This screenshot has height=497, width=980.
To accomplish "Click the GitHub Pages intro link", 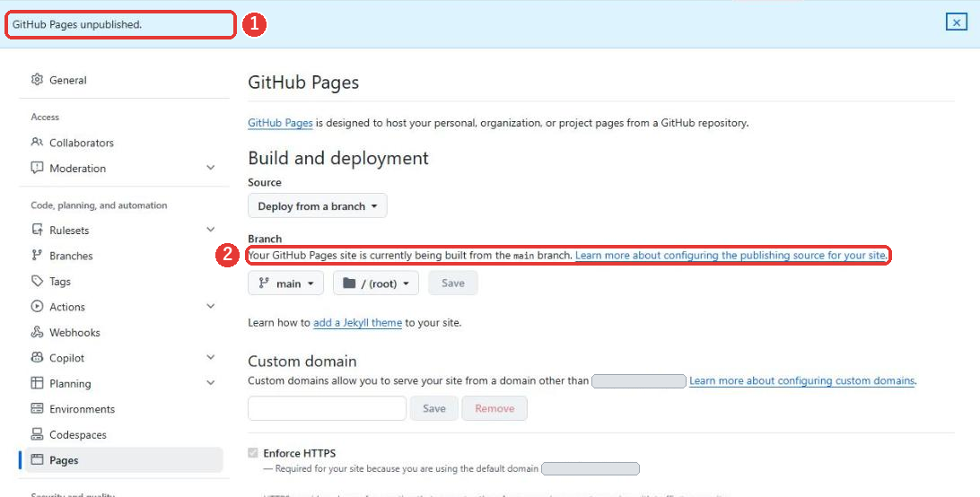I will tap(280, 123).
